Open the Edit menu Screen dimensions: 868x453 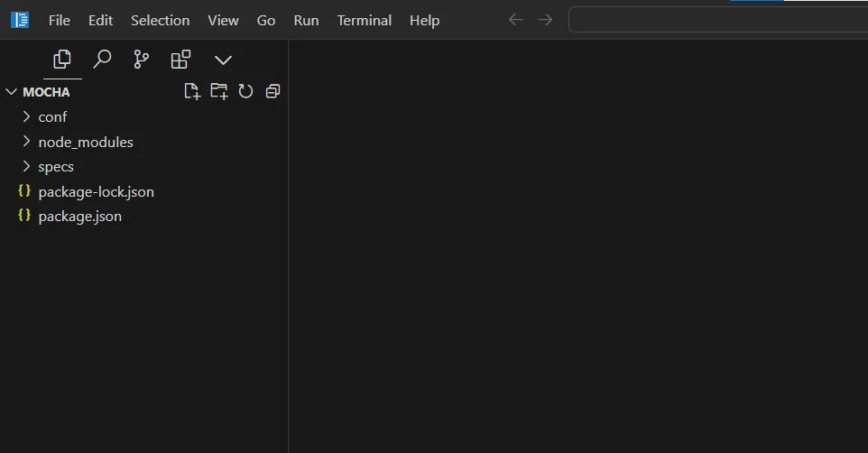pyautogui.click(x=101, y=21)
